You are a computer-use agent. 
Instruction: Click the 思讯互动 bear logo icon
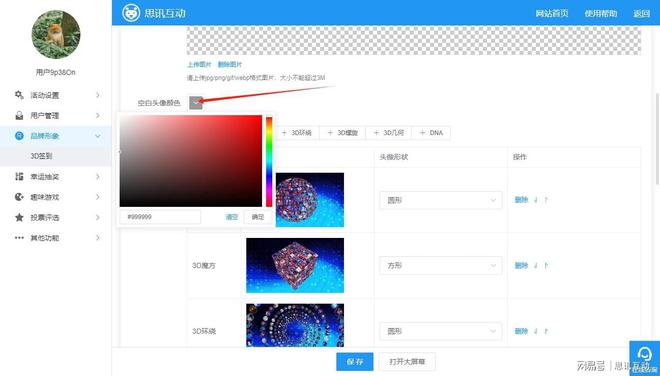click(131, 13)
